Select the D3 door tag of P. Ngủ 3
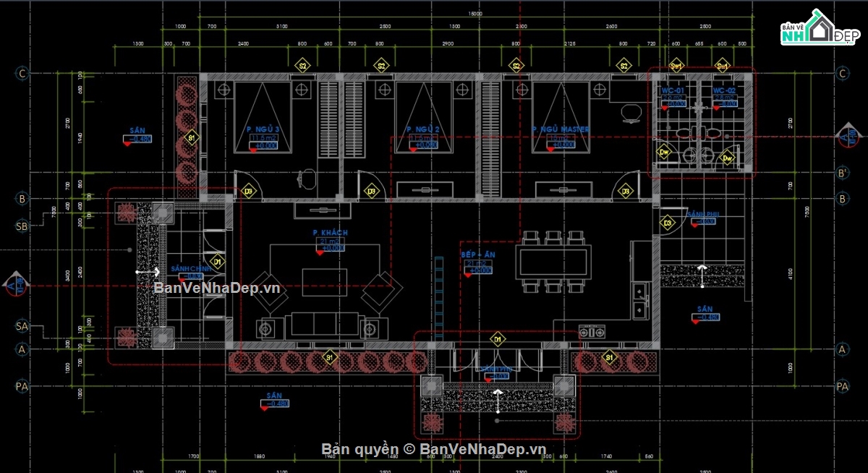 (248, 192)
